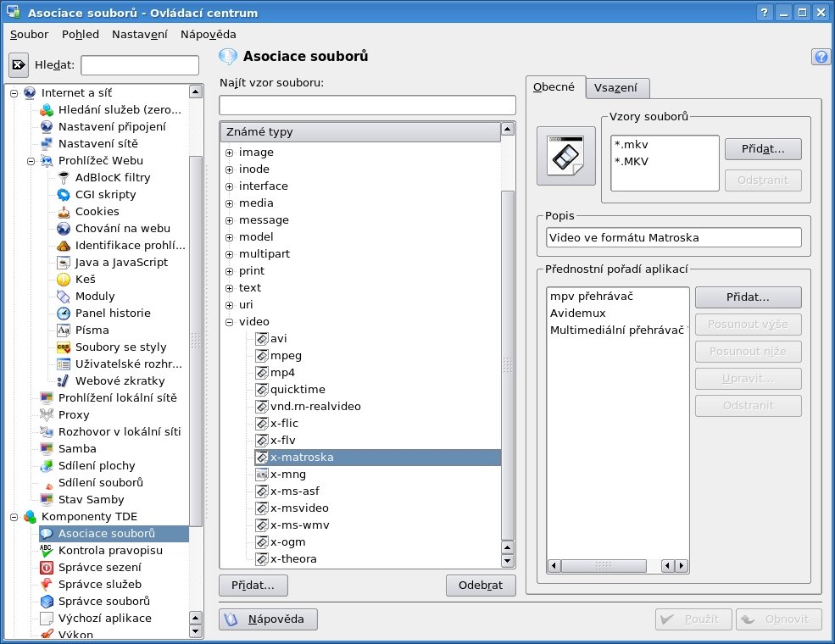
Task: Open Výchozí aplikace in sidebar
Action: pos(105,619)
